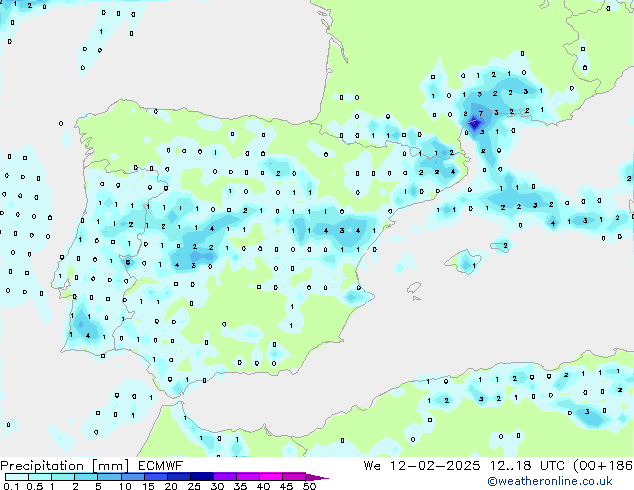This screenshot has height=490, width=634.
Task: Click the legend label '0.5'
Action: click(35, 486)
